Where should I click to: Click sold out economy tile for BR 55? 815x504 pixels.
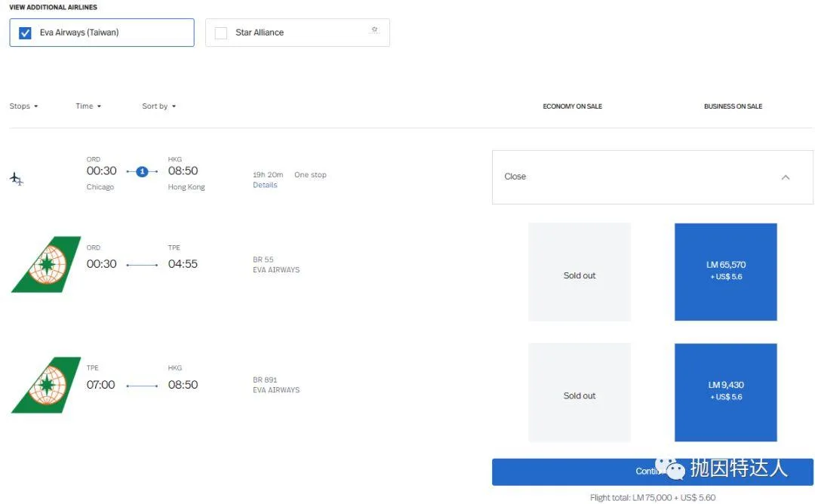tap(579, 272)
